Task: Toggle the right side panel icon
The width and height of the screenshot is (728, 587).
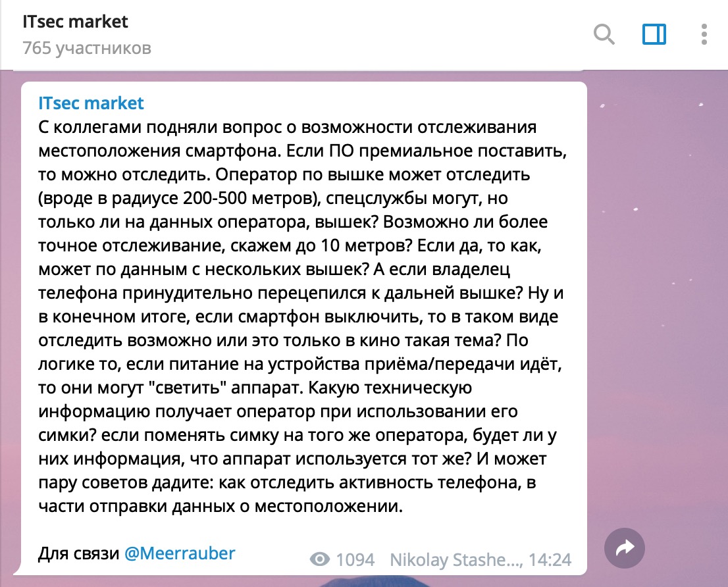Action: pyautogui.click(x=654, y=34)
